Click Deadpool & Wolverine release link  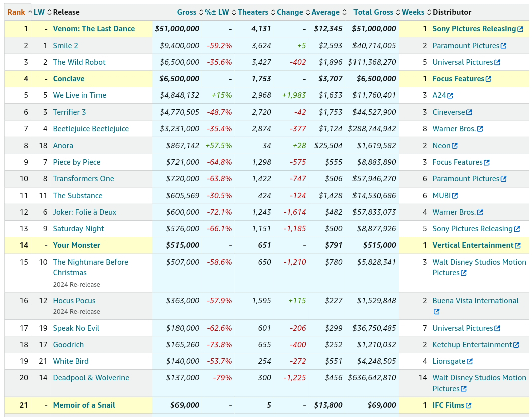[x=91, y=378]
